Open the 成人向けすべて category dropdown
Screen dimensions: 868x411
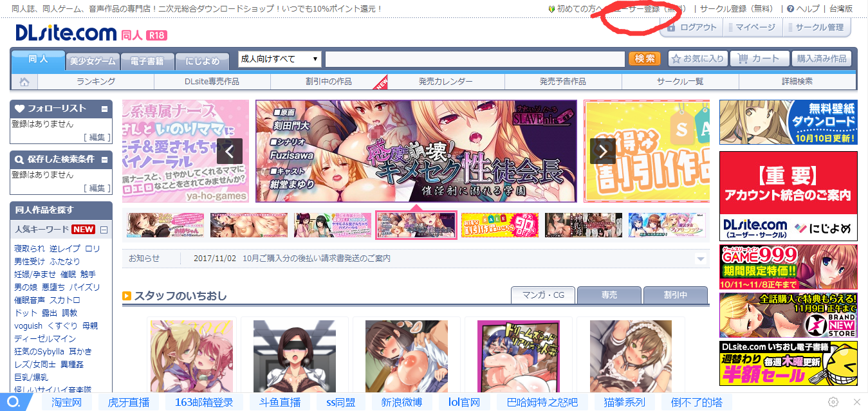click(x=279, y=59)
